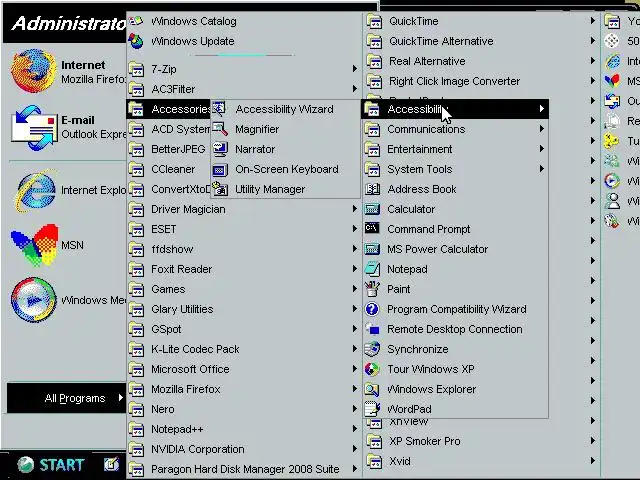640x480 pixels.
Task: Click the START button
Action: (x=51, y=464)
